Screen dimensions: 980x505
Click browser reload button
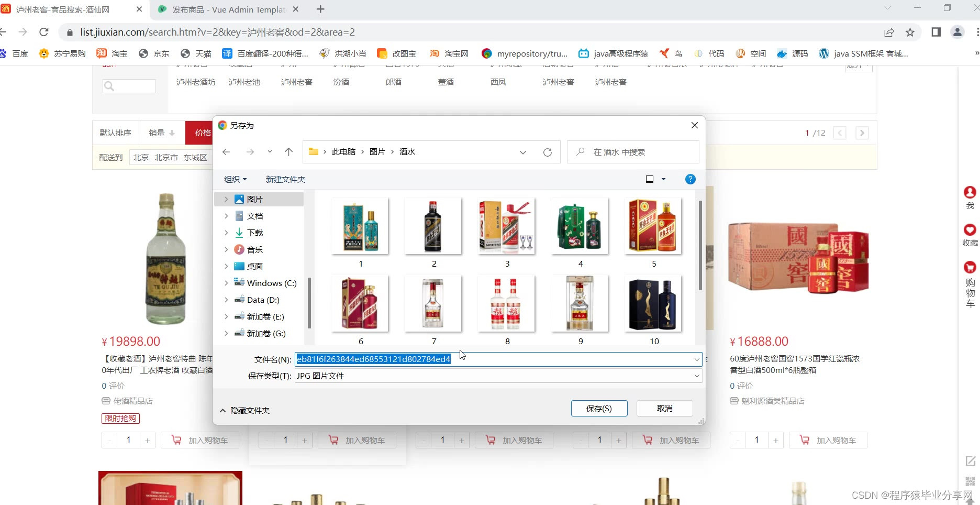[x=44, y=32]
